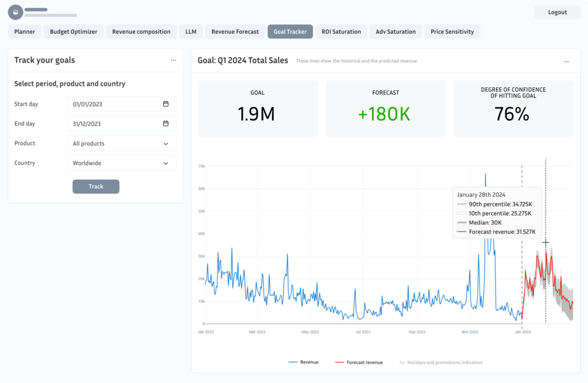The height and width of the screenshot is (383, 588).
Task: Open the End day calendar picker icon
Action: [x=166, y=123]
